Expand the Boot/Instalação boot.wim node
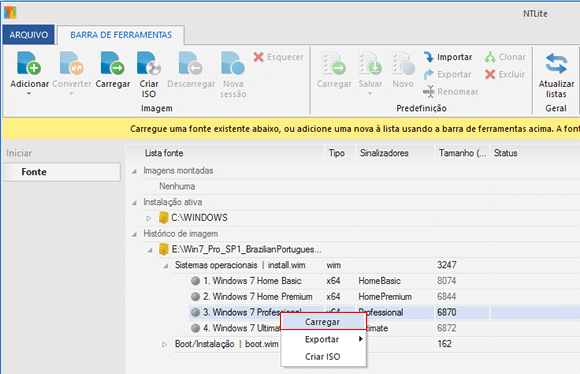 click(x=165, y=344)
